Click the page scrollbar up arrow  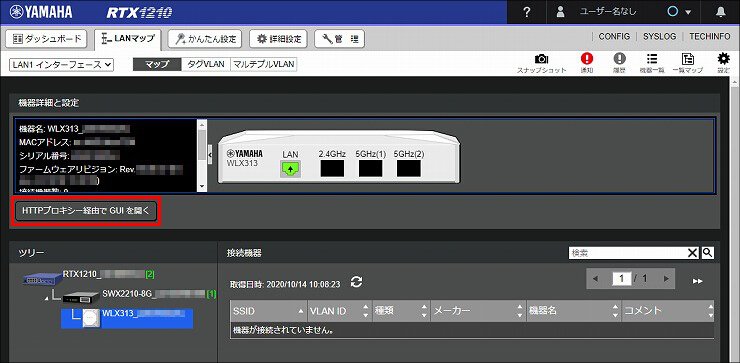tap(735, 81)
